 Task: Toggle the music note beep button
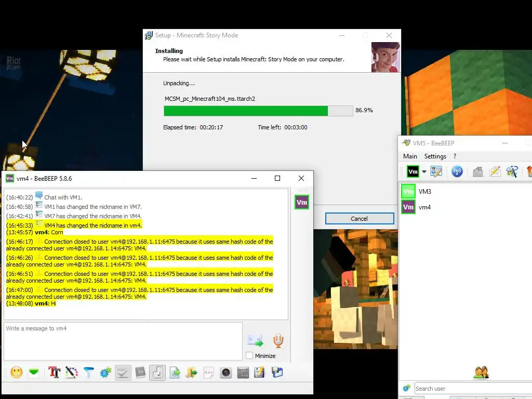(157, 373)
